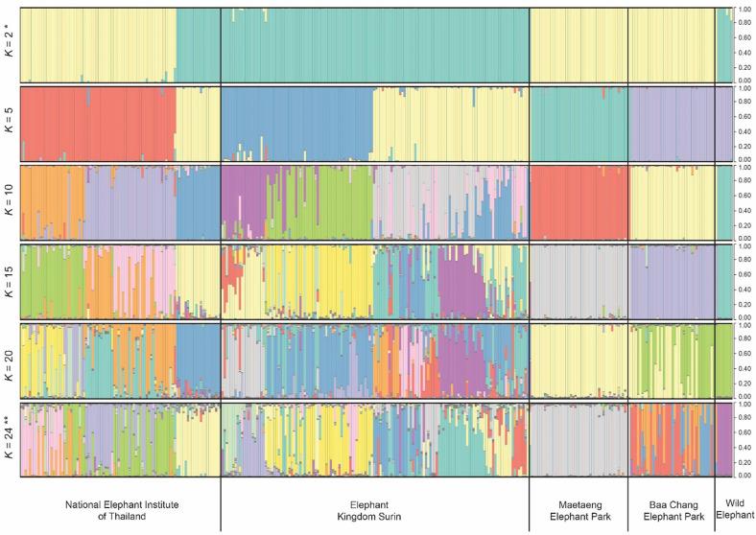
Task: Select the "K = 24 **" row label
Action: point(10,439)
